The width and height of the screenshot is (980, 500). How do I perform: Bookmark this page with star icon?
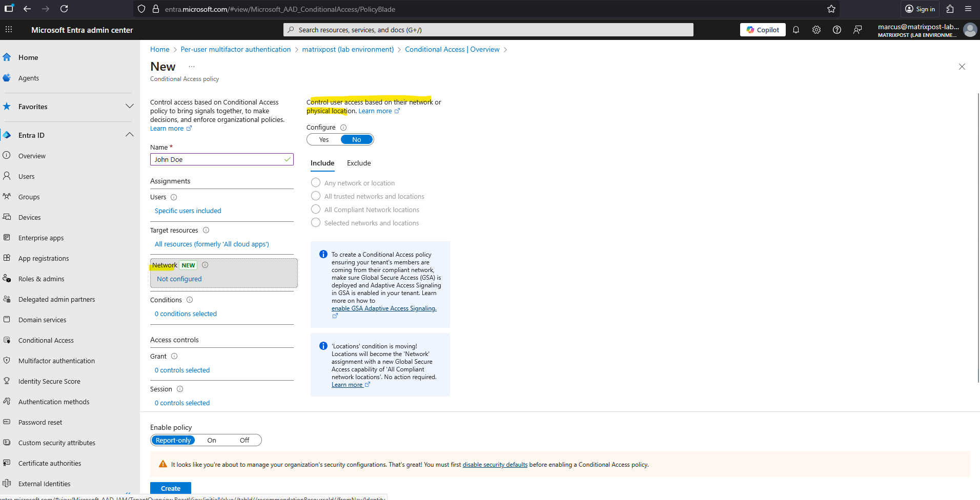click(831, 9)
